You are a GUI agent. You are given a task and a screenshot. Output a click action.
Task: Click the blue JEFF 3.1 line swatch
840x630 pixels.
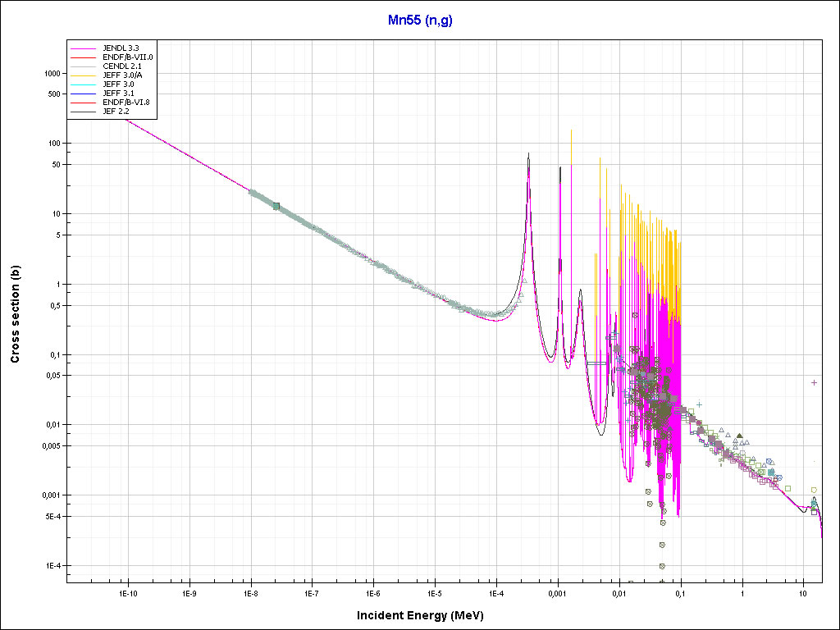84,94
